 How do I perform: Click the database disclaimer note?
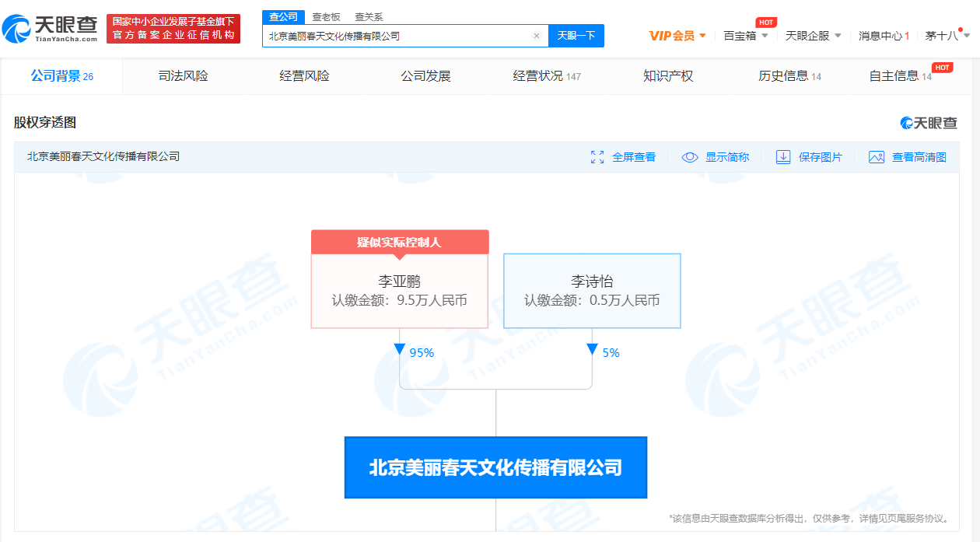pos(809,519)
